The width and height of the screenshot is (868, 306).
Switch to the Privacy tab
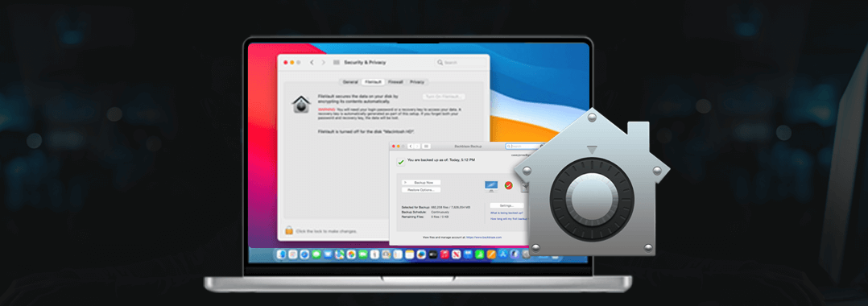click(417, 82)
